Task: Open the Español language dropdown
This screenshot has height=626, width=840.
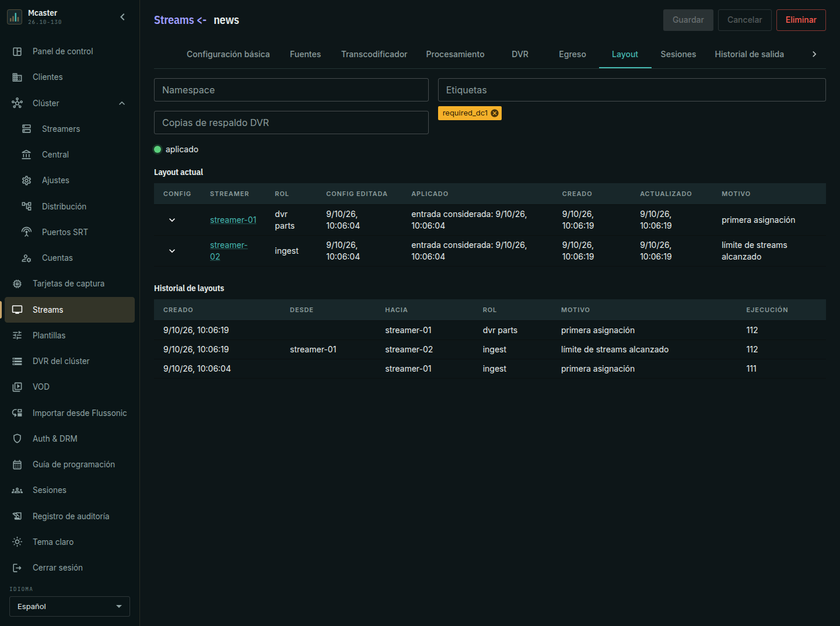Action: pyautogui.click(x=69, y=607)
